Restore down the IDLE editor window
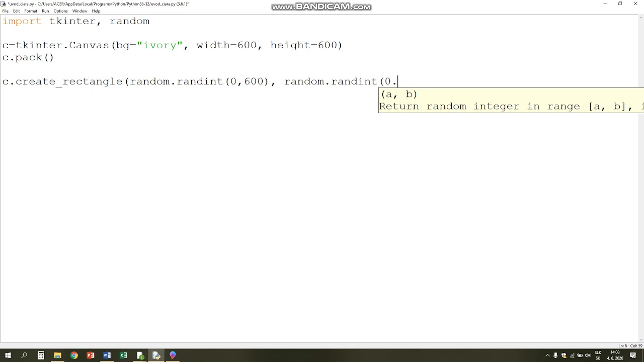The width and height of the screenshot is (644, 362). point(620,4)
